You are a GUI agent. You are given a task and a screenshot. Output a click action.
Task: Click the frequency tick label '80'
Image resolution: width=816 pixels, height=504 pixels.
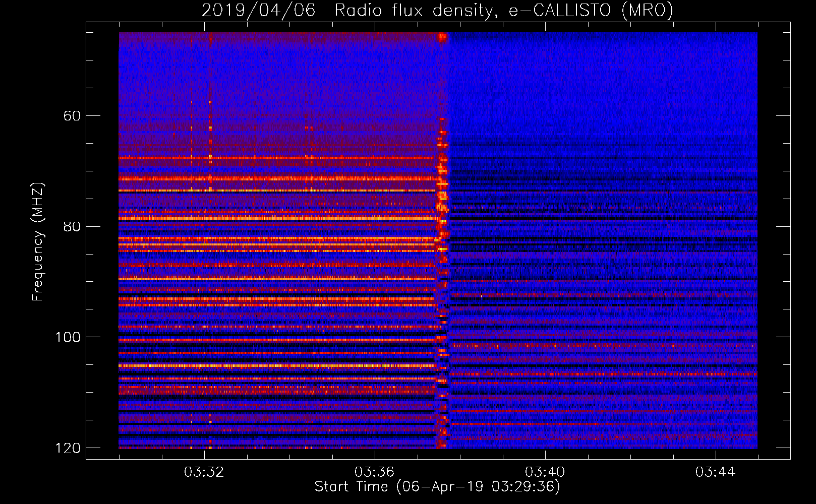coord(72,226)
